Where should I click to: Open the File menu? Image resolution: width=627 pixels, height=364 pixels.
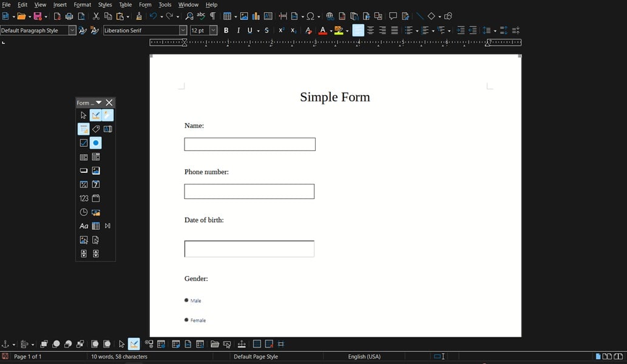point(6,5)
